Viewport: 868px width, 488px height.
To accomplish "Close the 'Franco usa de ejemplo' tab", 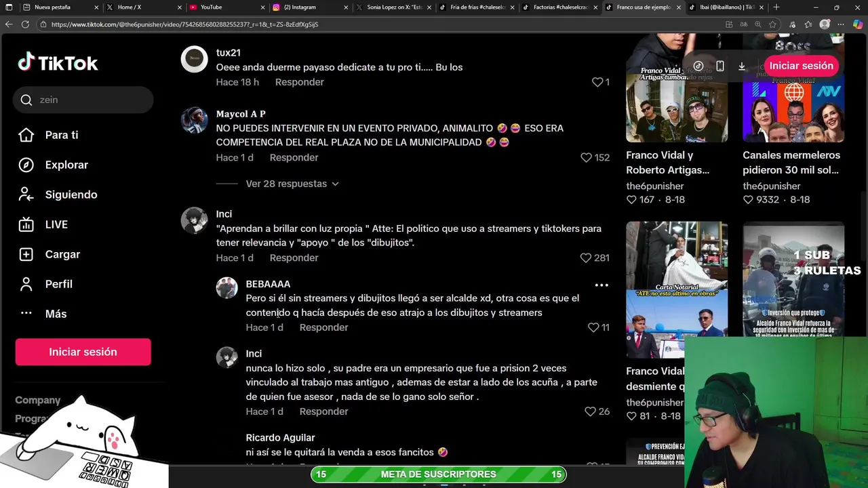I will [x=678, y=7].
